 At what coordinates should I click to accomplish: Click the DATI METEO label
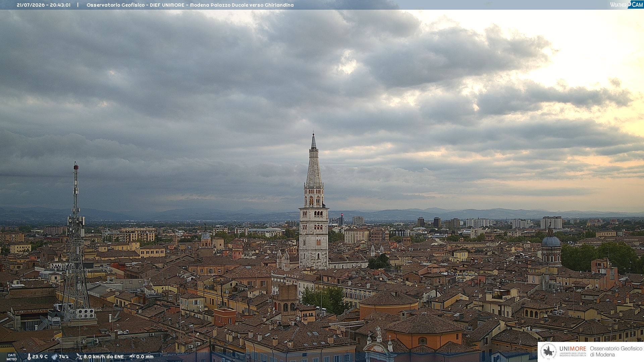point(12,357)
